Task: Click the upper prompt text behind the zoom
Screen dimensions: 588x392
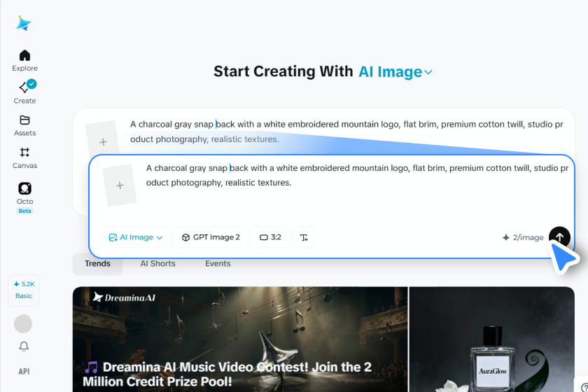Action: [x=346, y=132]
